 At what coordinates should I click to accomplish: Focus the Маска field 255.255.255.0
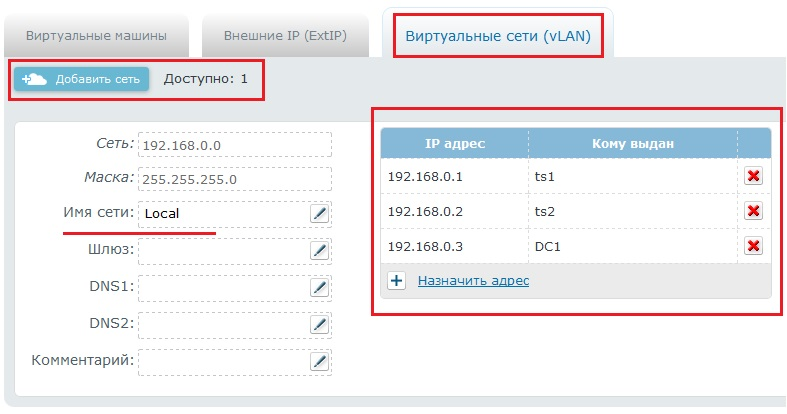[x=234, y=180]
